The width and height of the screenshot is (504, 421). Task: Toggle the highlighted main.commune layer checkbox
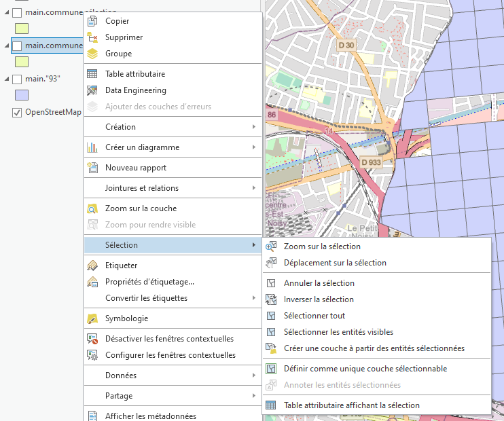(17, 45)
